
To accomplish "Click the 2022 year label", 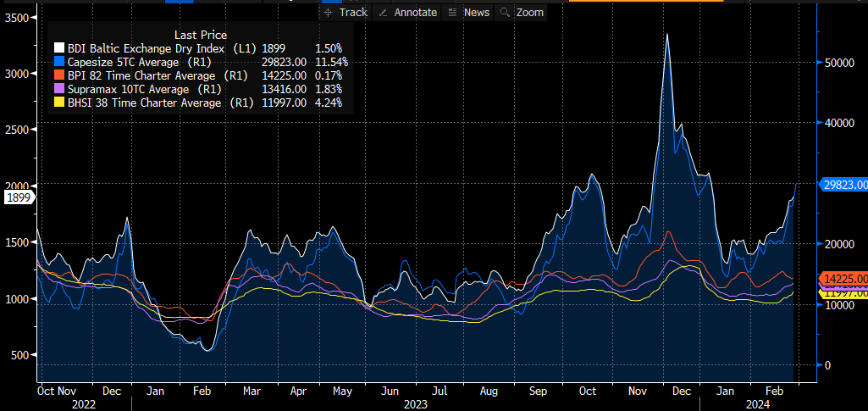I will pyautogui.click(x=84, y=404).
